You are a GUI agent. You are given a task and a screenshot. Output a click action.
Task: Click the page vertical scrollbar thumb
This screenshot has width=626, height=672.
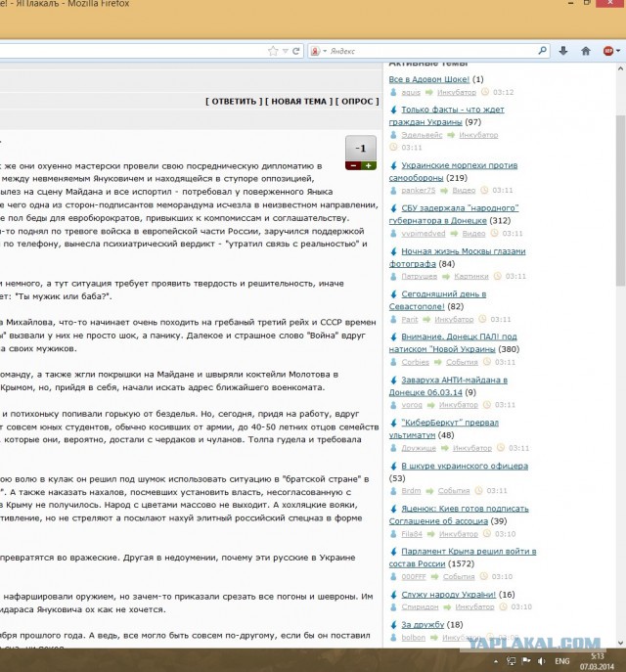[620, 201]
